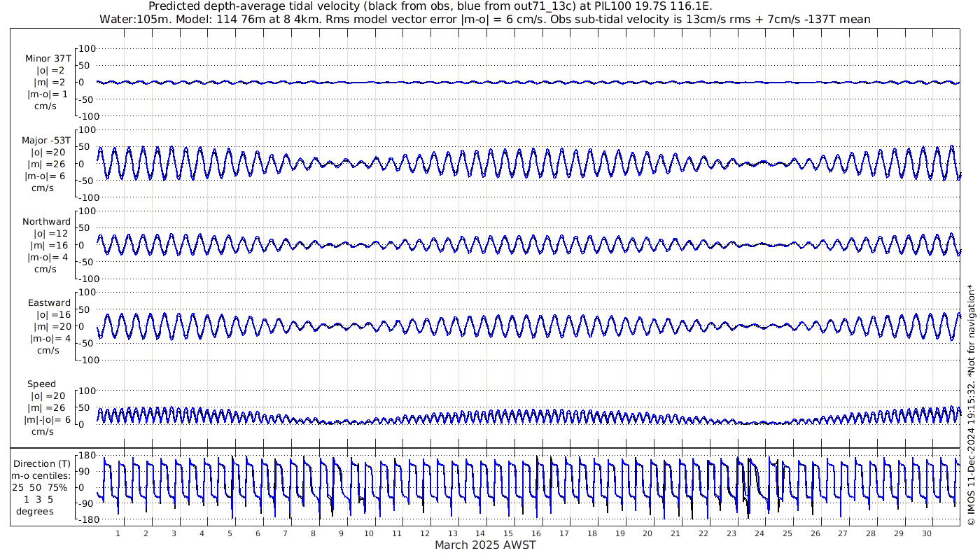Image resolution: width=980 pixels, height=560 pixels.
Task: Click the 'Major -53T' panel label
Action: tap(46, 141)
